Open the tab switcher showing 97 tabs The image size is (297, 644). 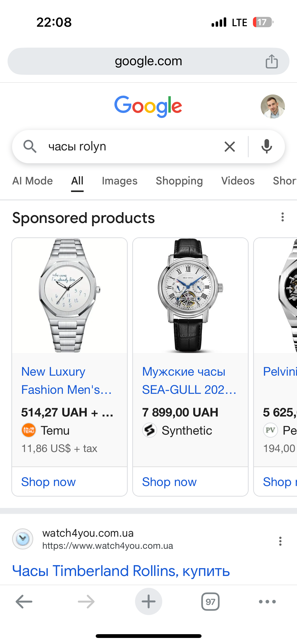[x=210, y=602]
